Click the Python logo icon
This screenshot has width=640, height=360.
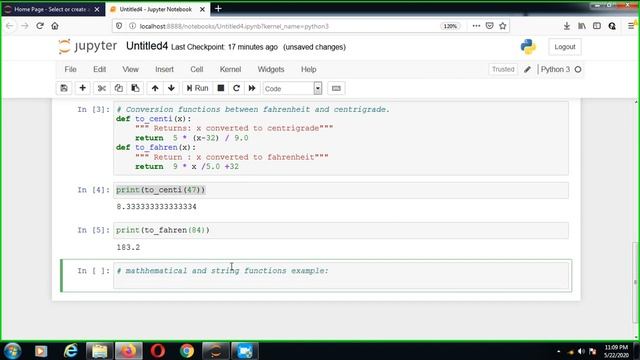point(528,47)
